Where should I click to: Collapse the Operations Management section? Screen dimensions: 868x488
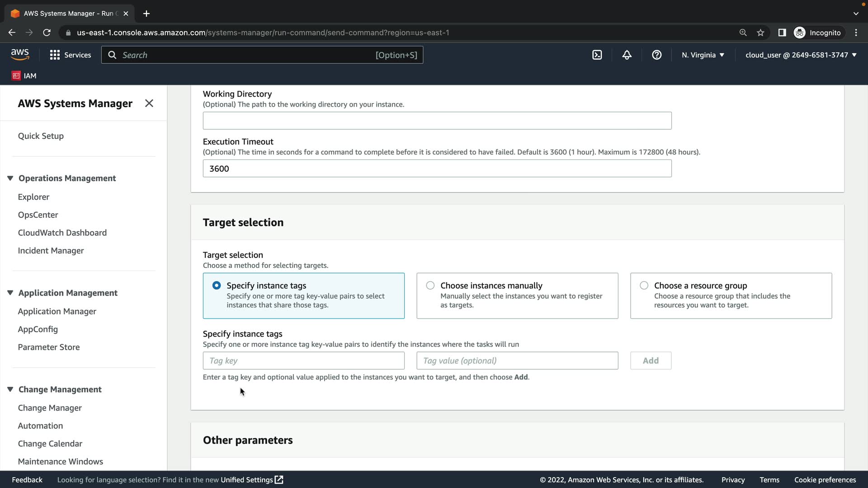pyautogui.click(x=10, y=178)
